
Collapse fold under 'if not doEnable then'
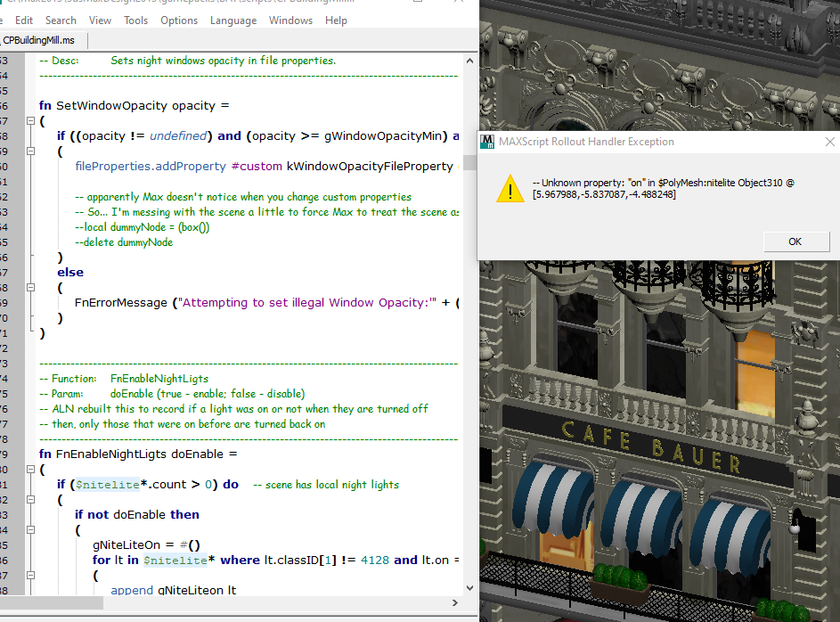[x=31, y=530]
